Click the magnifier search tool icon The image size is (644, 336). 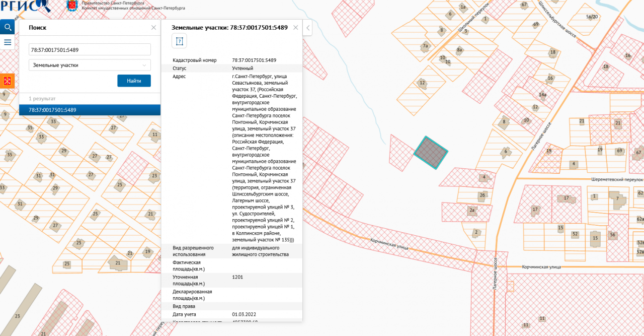coord(8,27)
